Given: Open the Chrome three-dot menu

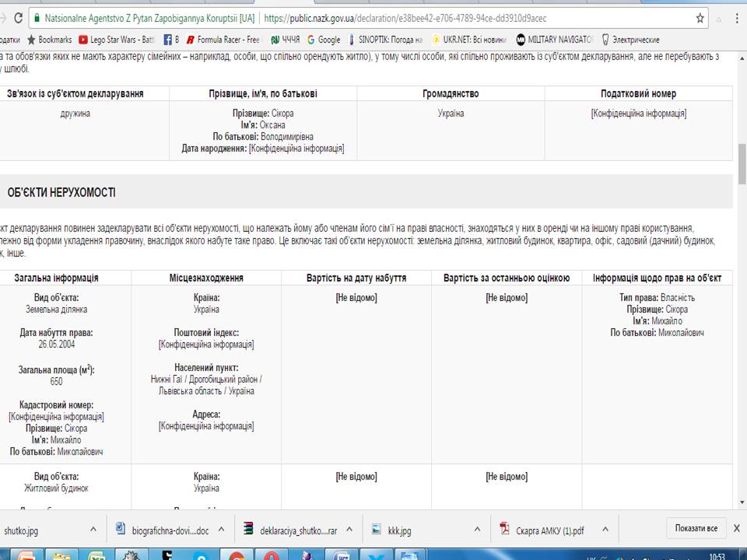Looking at the screenshot, I should [x=738, y=19].
